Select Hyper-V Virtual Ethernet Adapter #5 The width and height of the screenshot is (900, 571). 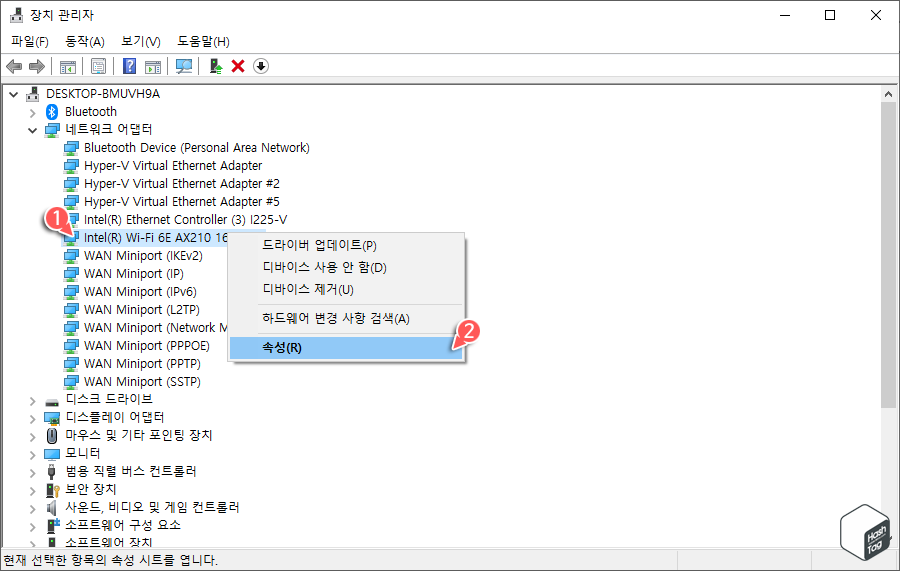[181, 202]
